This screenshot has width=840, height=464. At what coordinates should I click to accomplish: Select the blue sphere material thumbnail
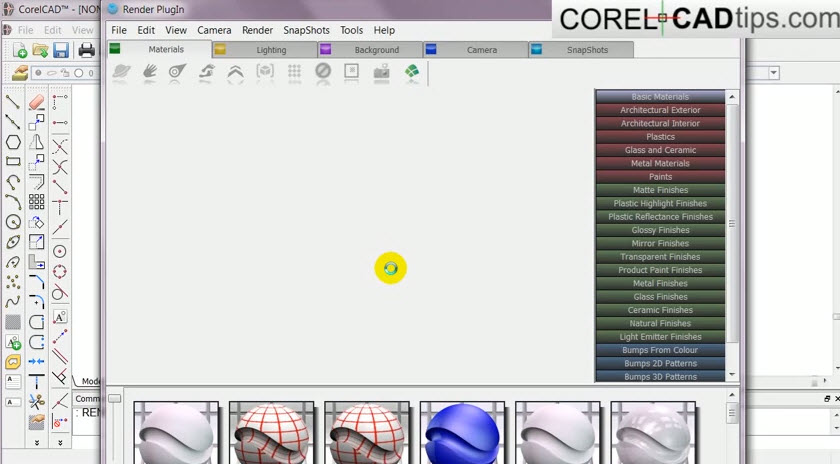click(462, 432)
